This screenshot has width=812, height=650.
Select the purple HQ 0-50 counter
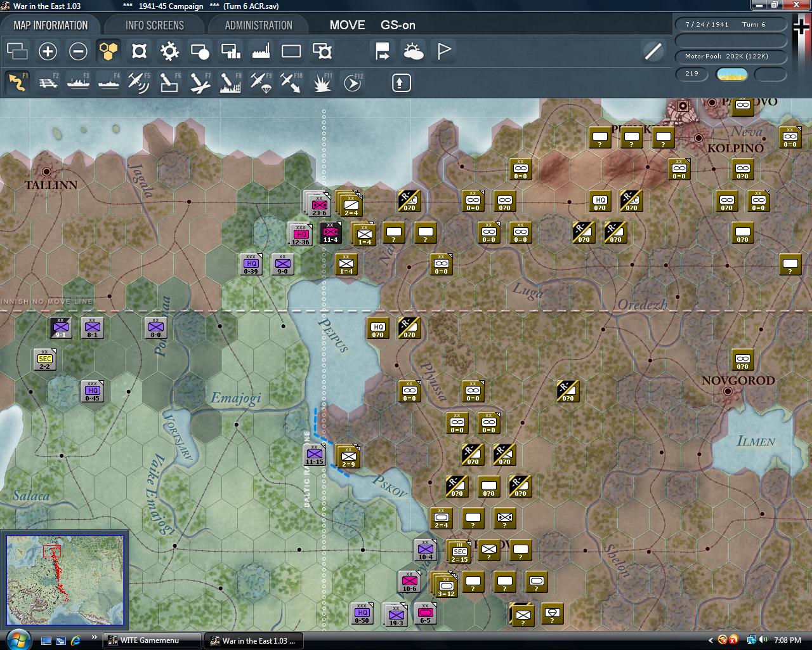click(x=362, y=613)
